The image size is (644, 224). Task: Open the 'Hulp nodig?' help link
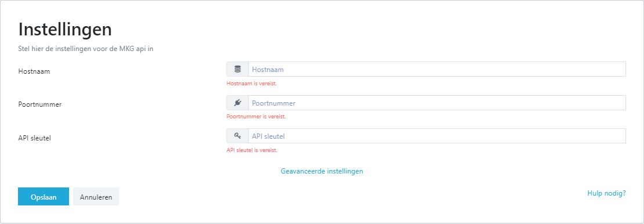(607, 193)
